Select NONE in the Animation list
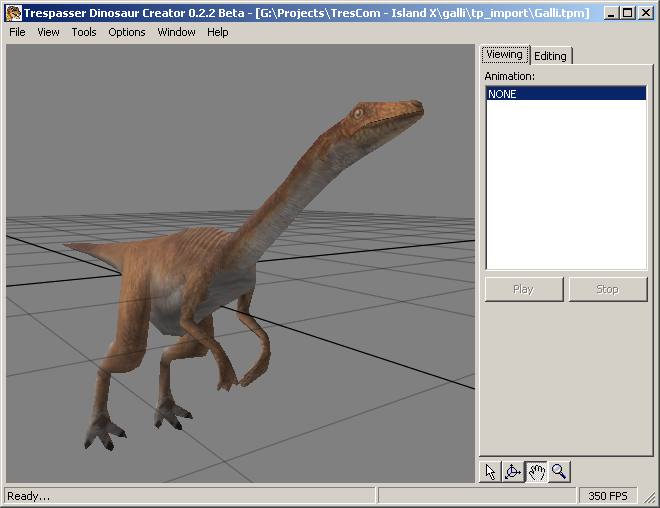Image resolution: width=660 pixels, height=508 pixels. (x=566, y=93)
